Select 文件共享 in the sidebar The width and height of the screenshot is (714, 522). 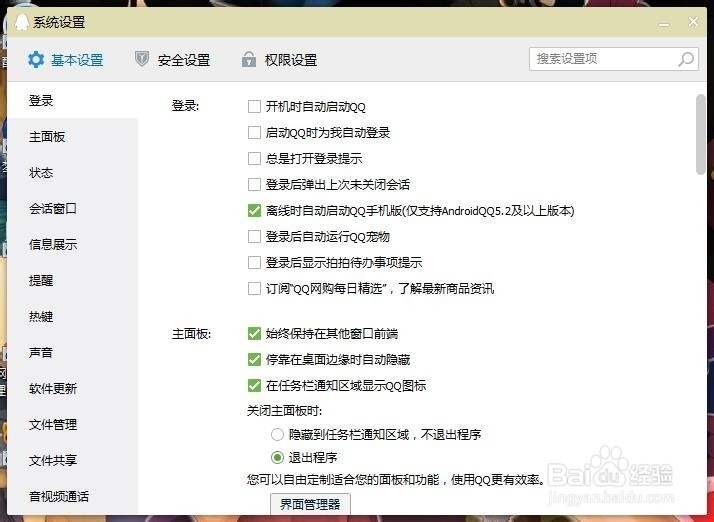point(72,461)
